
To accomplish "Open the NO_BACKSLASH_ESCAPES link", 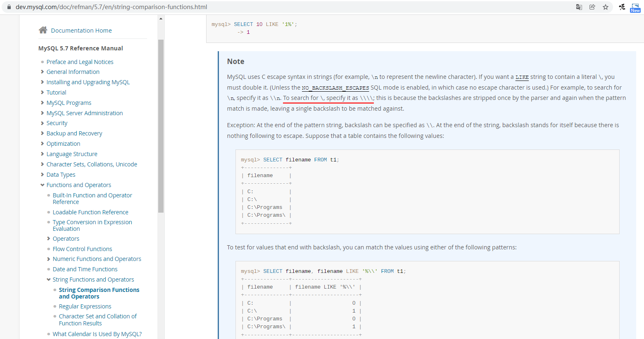I will [x=335, y=88].
